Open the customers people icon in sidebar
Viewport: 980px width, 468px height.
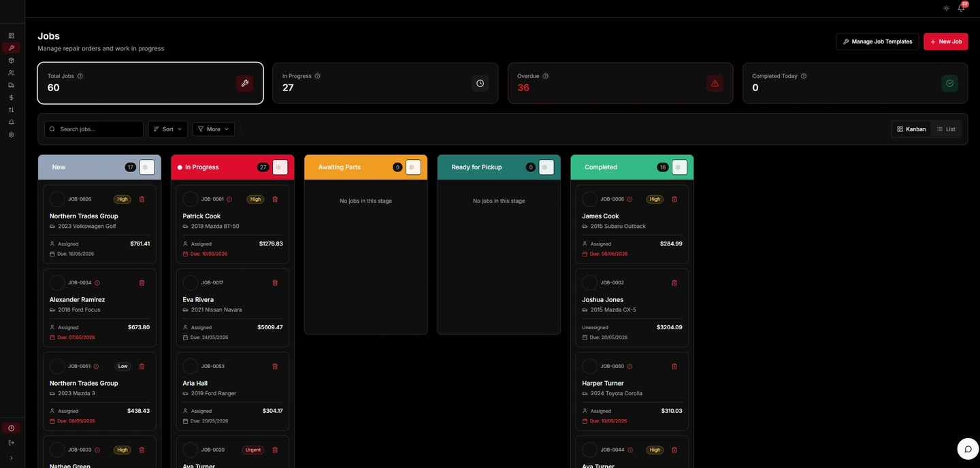11,73
